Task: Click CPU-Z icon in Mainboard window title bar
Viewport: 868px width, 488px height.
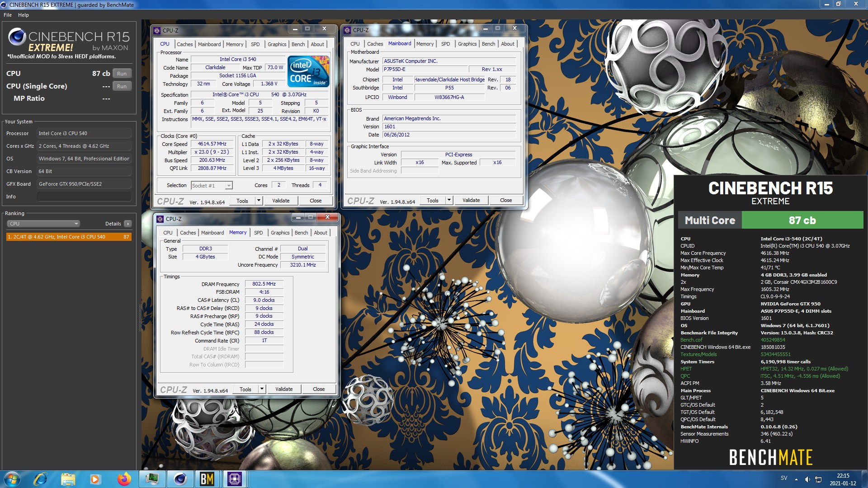Action: (347, 30)
